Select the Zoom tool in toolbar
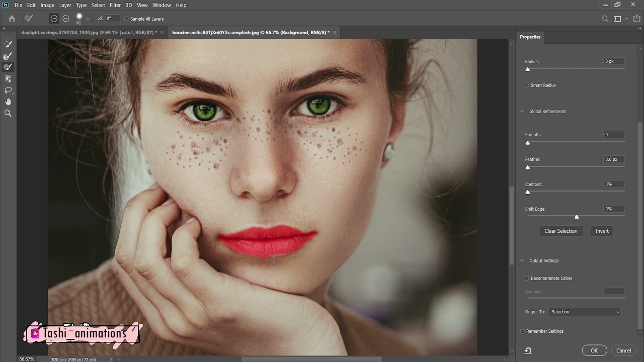This screenshot has height=362, width=644. (8, 114)
